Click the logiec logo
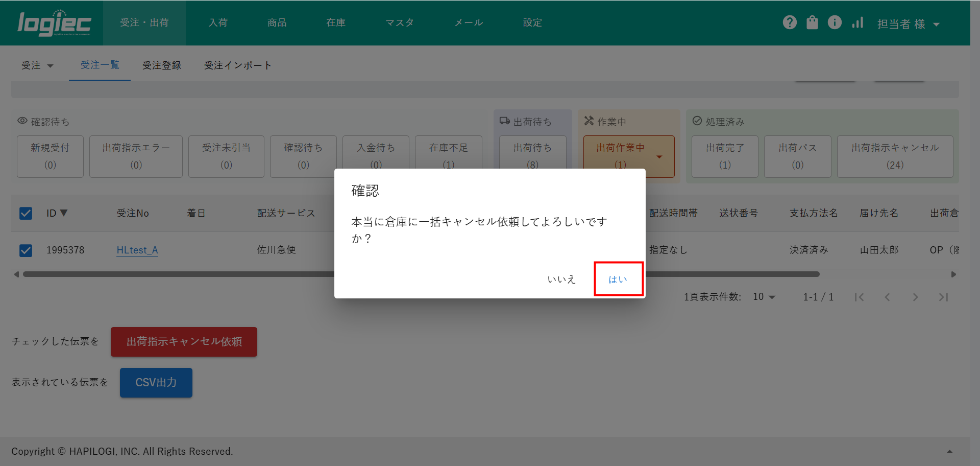Image resolution: width=980 pixels, height=466 pixels. click(x=54, y=24)
